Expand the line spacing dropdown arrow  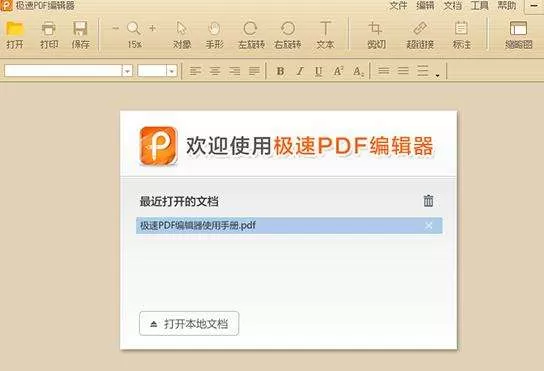[x=437, y=75]
